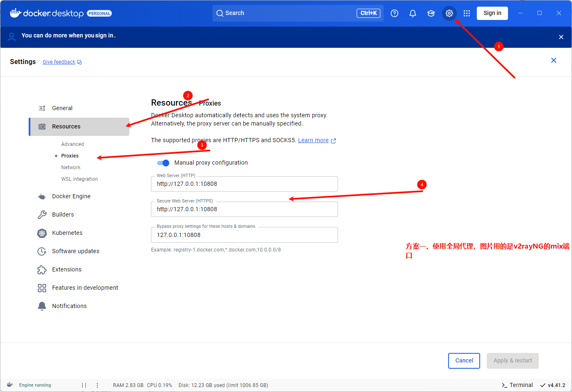Image resolution: width=572 pixels, height=392 pixels.
Task: Open Docker Engine settings
Action: (79, 196)
